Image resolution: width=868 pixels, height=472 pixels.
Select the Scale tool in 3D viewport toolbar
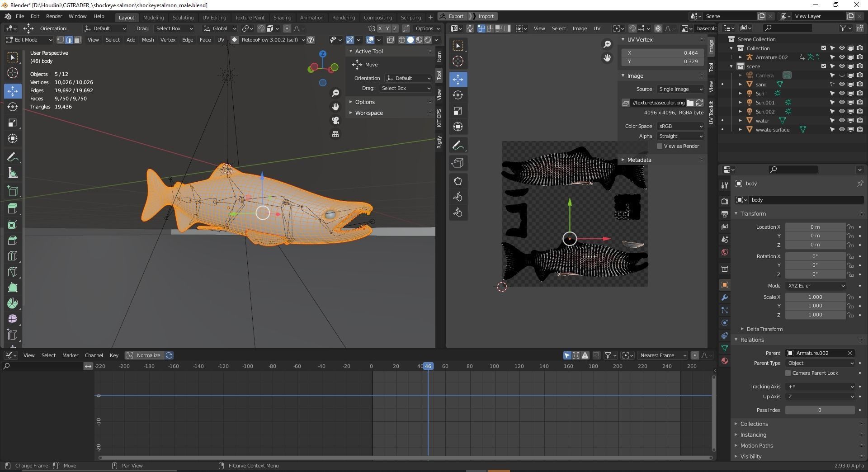pyautogui.click(x=13, y=123)
